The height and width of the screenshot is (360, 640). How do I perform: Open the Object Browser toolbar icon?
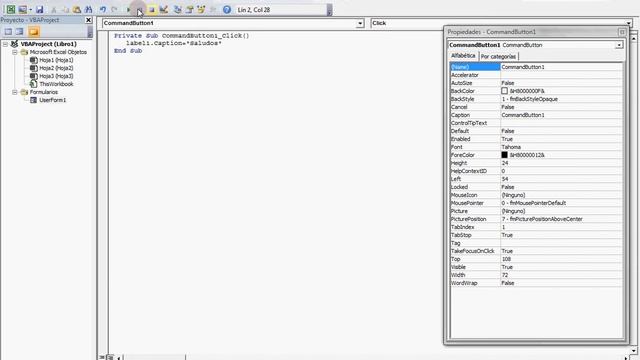[x=201, y=9]
